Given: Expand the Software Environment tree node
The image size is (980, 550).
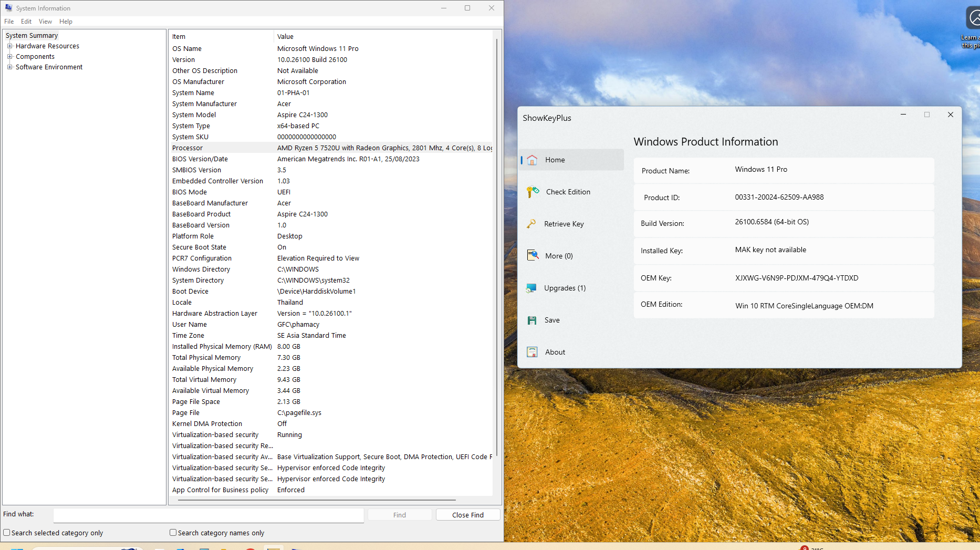Looking at the screenshot, I should [x=9, y=67].
